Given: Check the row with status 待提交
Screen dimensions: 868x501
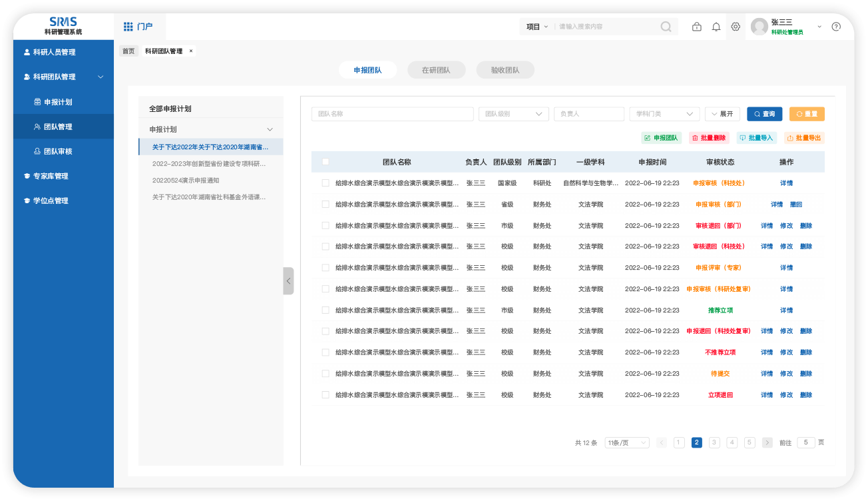Looking at the screenshot, I should (x=325, y=373).
